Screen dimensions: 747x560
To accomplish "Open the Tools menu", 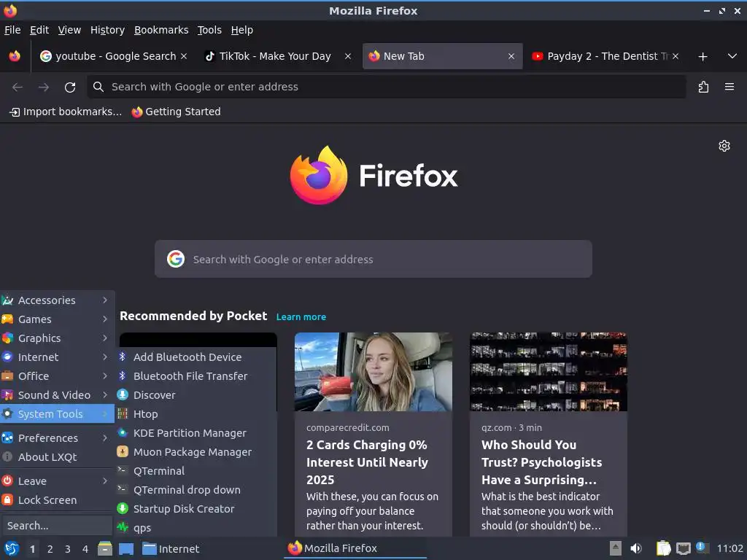I will click(x=209, y=30).
